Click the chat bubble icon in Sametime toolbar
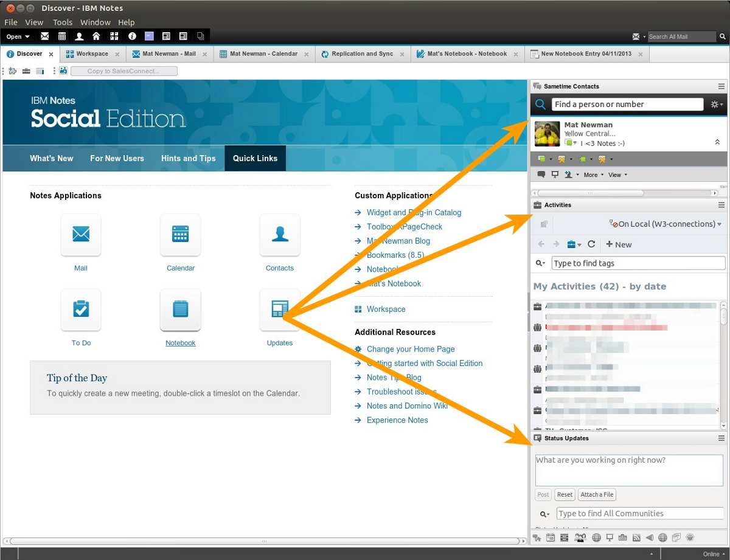Image resolution: width=730 pixels, height=560 pixels. (541, 175)
